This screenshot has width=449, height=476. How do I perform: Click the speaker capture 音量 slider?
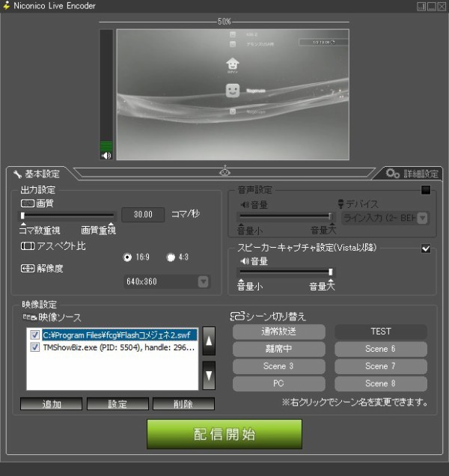[x=286, y=272]
